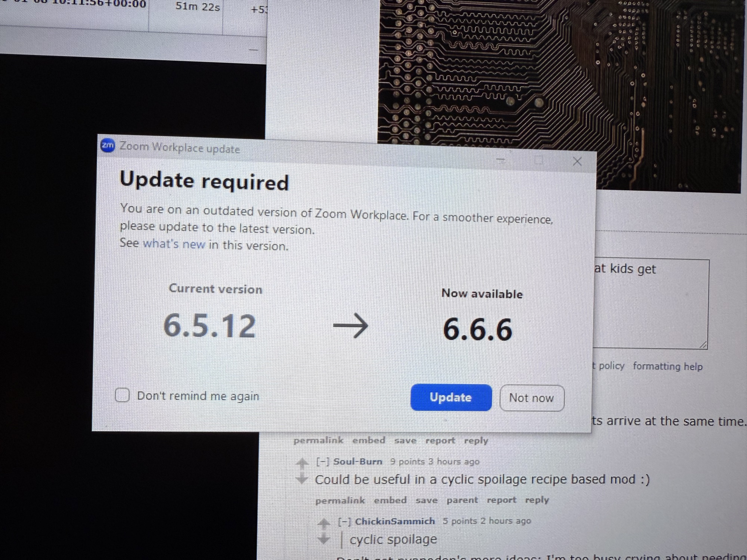Upvote Soul-Burn's comment
This screenshot has width=747, height=560.
(302, 463)
